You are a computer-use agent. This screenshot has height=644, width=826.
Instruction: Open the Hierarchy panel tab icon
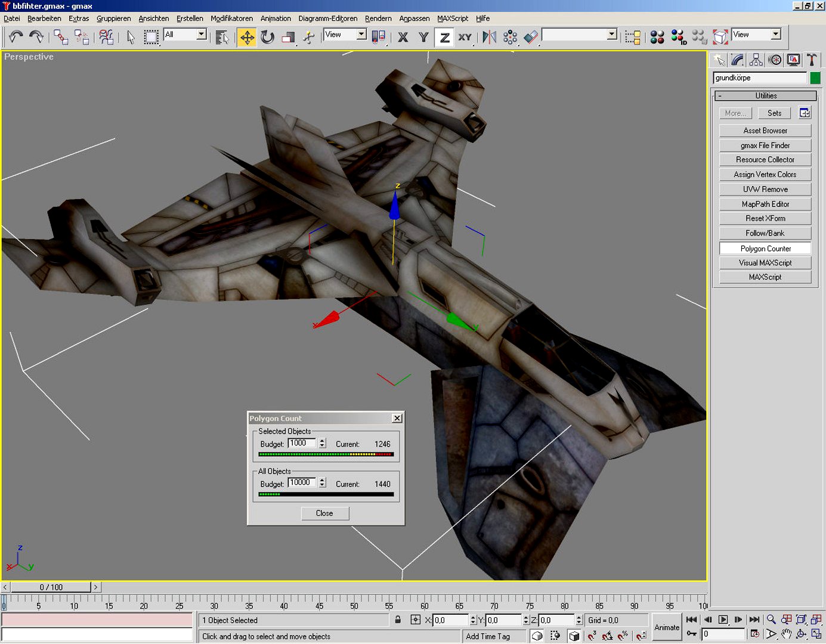[x=756, y=60]
